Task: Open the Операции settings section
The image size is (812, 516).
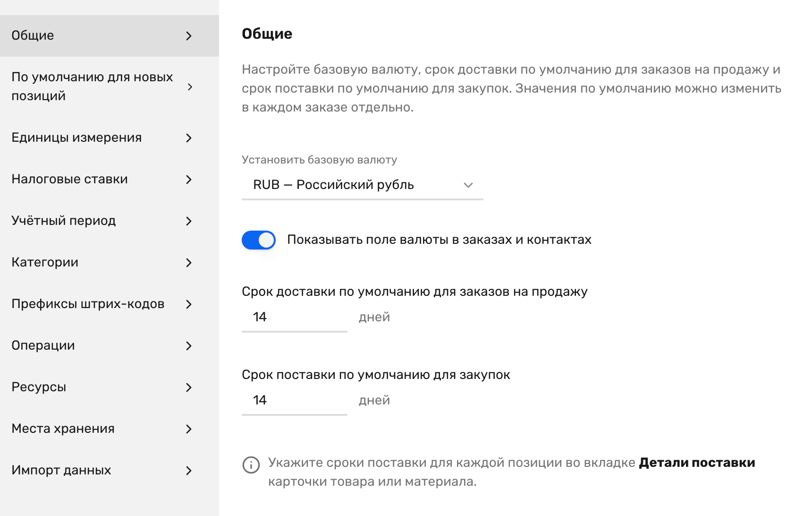Action: 110,345
